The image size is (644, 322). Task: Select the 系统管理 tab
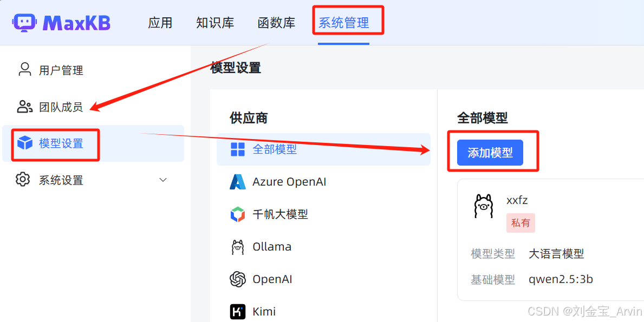pyautogui.click(x=344, y=23)
